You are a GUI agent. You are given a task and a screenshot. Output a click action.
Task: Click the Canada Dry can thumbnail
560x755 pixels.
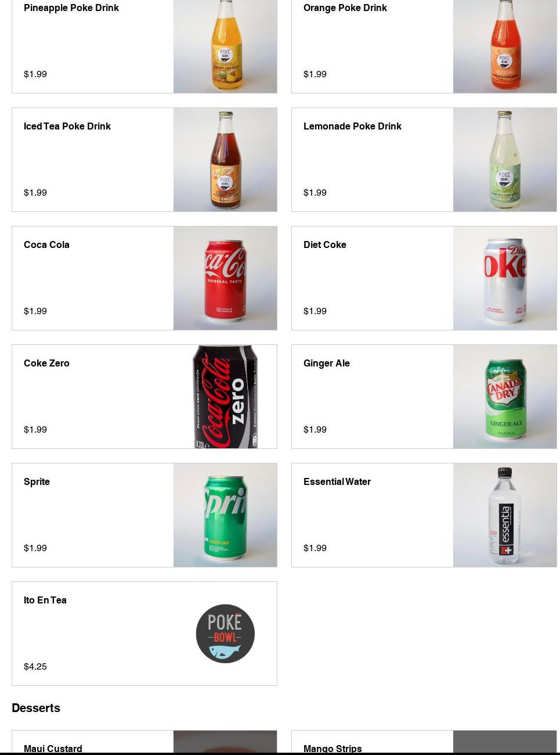tap(505, 397)
